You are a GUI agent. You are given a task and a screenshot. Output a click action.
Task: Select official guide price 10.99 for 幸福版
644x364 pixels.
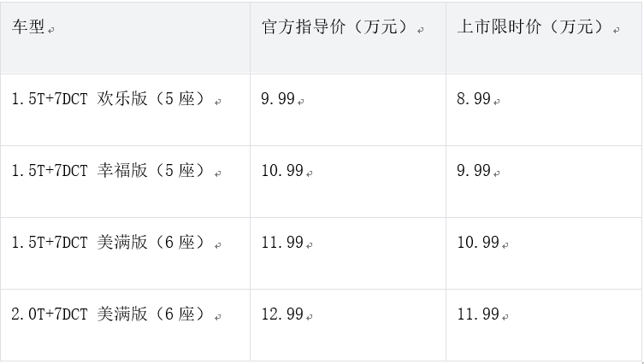coord(282,171)
